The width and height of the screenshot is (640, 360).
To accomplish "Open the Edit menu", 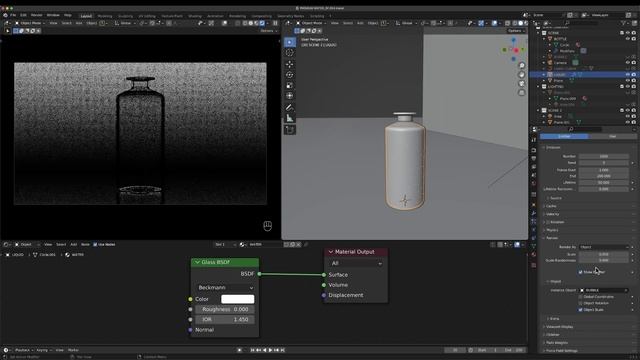I will coord(23,15).
